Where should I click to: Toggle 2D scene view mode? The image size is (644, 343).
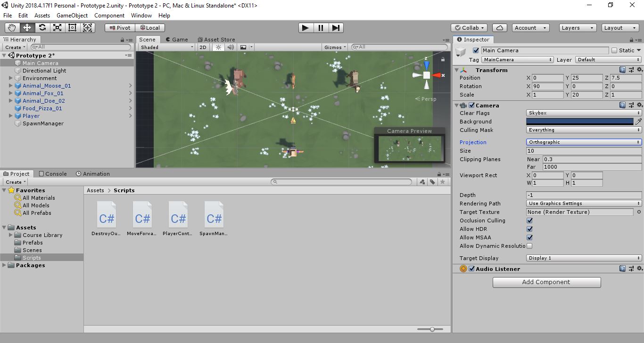coord(203,47)
